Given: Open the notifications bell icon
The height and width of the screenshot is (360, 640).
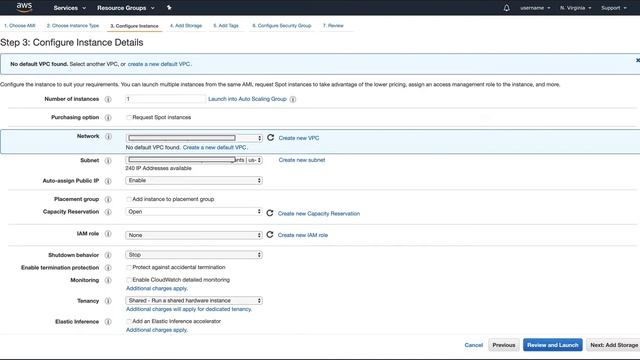Looking at the screenshot, I should click(x=507, y=8).
